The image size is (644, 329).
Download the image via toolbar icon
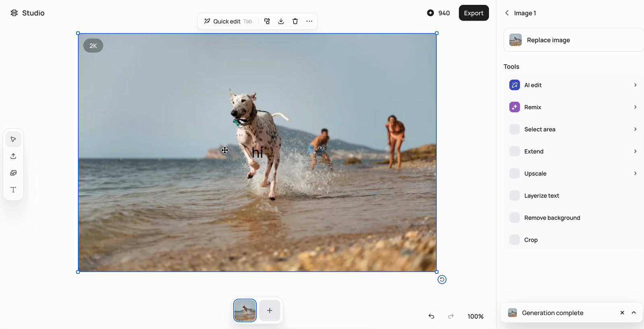(281, 21)
